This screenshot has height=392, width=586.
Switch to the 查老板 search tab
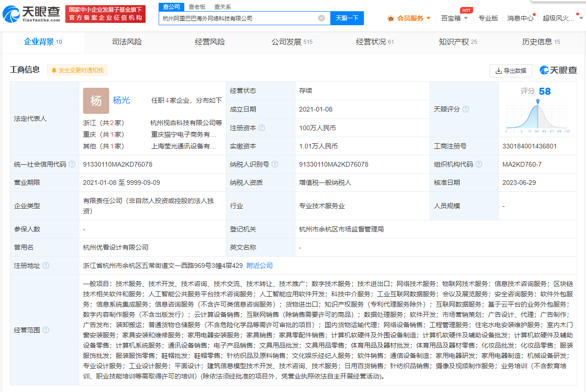197,7
